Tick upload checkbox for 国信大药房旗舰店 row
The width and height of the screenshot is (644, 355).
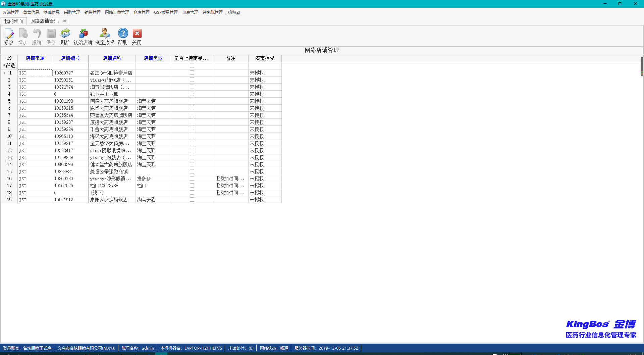click(192, 101)
